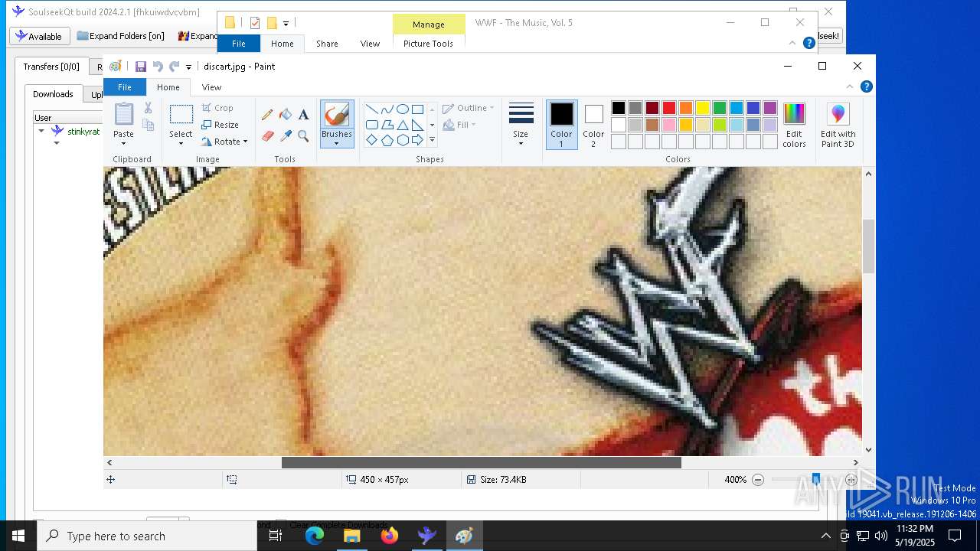
Task: Select the Pencil tool in Paint
Action: (x=267, y=115)
